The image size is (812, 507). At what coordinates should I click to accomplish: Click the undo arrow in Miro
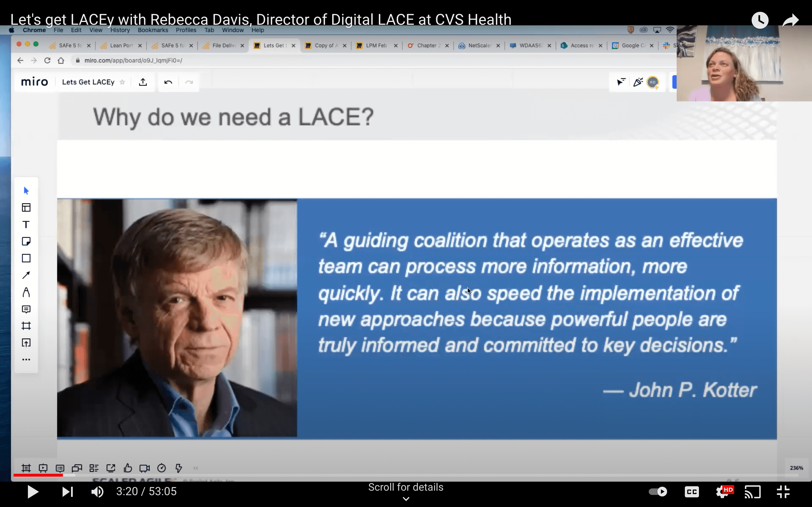[x=168, y=82]
